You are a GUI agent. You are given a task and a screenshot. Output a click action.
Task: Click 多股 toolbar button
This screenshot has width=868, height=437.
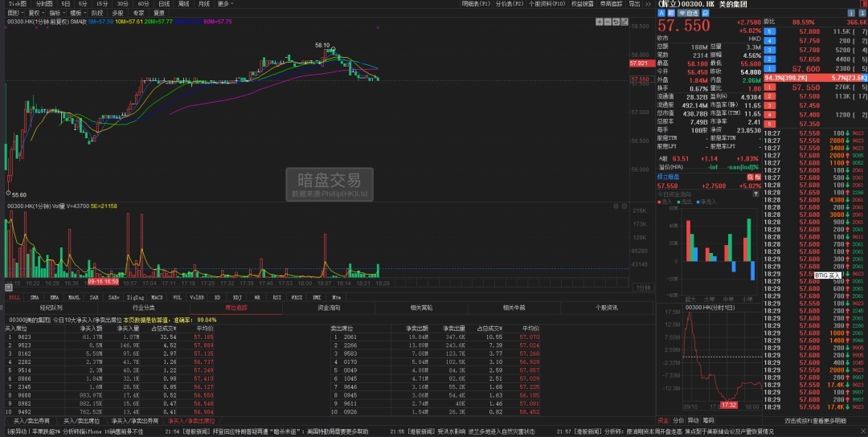(x=117, y=13)
